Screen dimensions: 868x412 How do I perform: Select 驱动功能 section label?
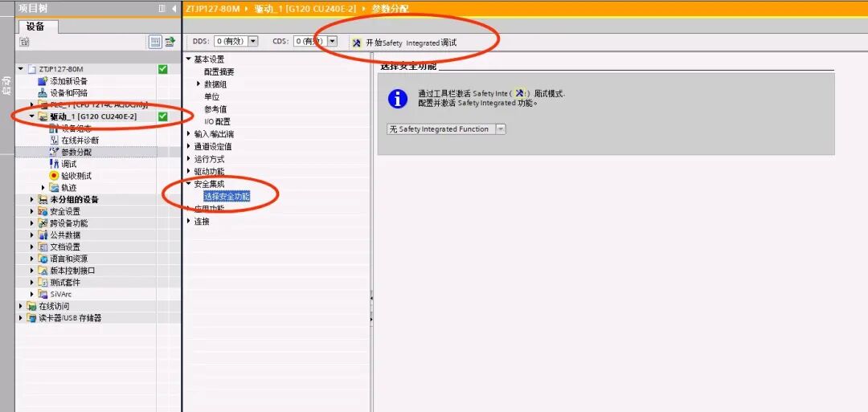tap(209, 171)
